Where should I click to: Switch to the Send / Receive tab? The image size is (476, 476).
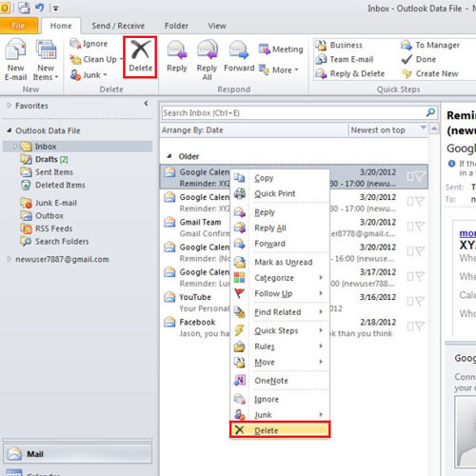[x=118, y=26]
